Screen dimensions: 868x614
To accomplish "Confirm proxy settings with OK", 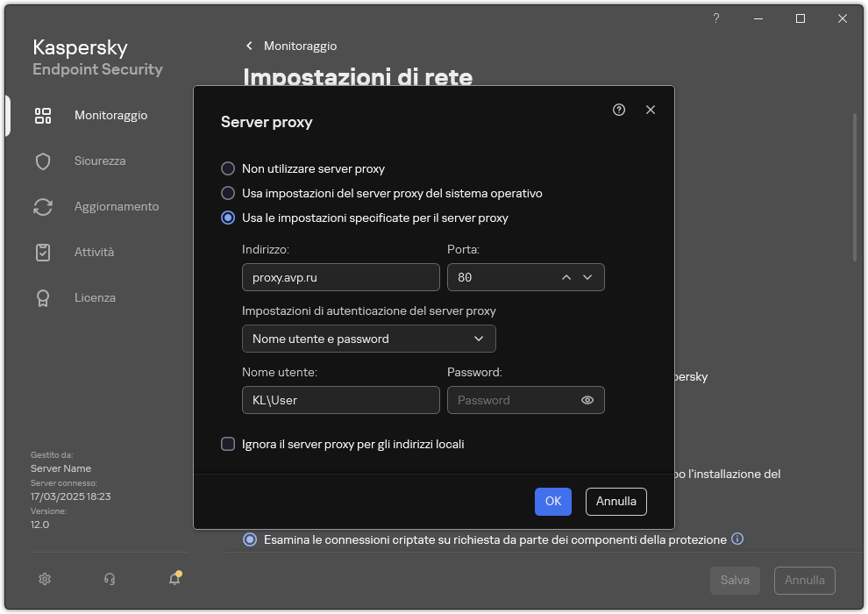I will coord(552,501).
